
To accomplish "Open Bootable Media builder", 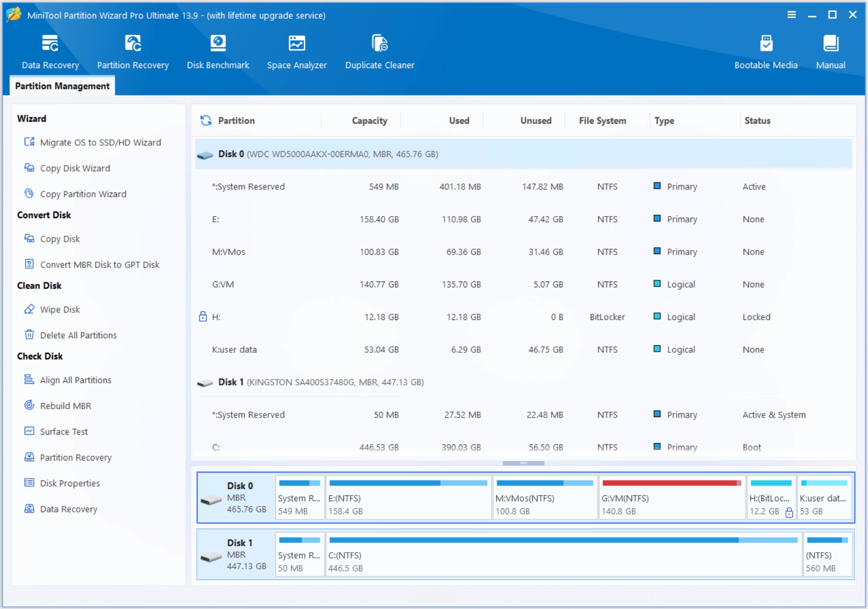I will (766, 51).
